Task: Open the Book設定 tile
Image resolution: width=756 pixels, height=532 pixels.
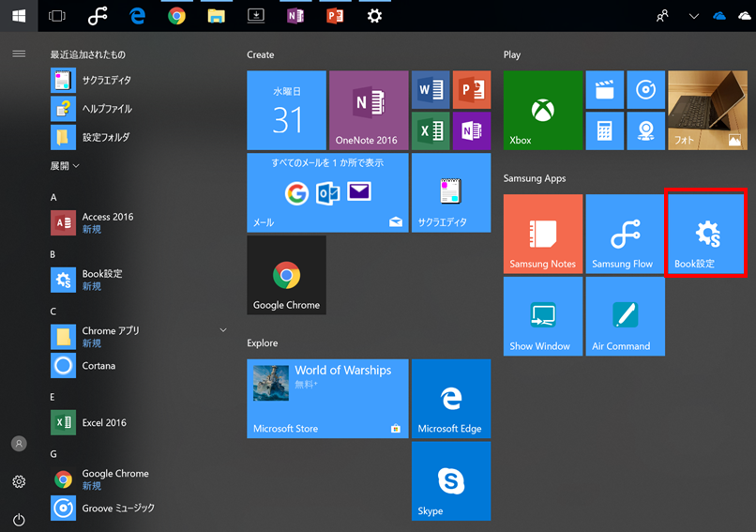Action: pos(706,234)
